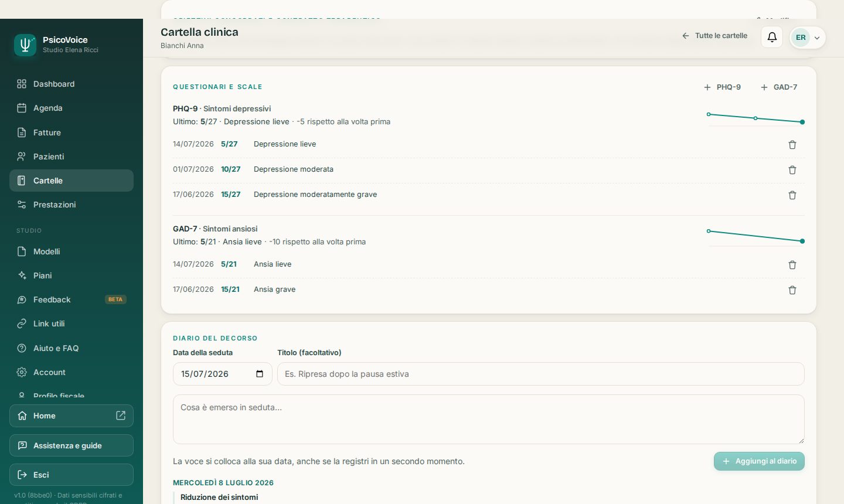Click the Assistenza e guide chat icon
Image resolution: width=844 pixels, height=504 pixels.
[22, 445]
